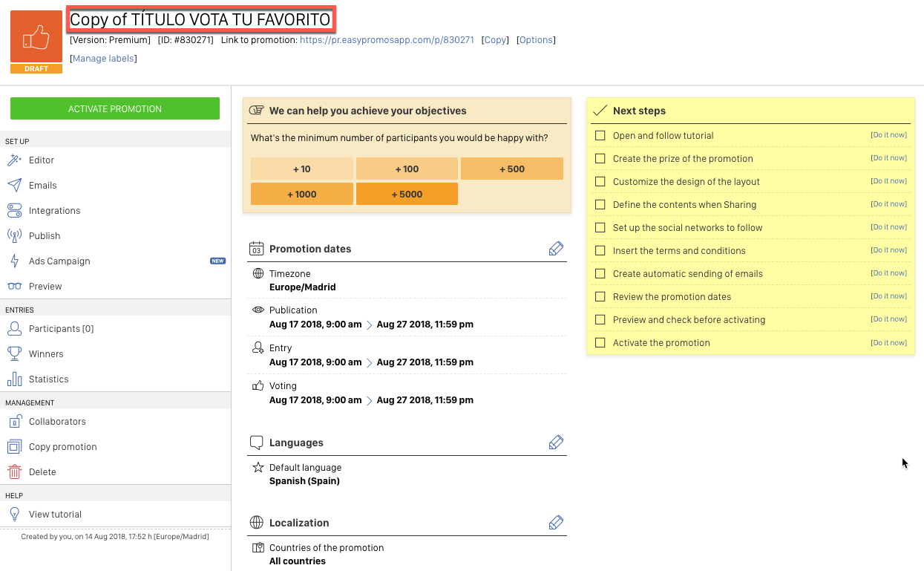Click the promotion title text
924x571 pixels.
pos(200,19)
